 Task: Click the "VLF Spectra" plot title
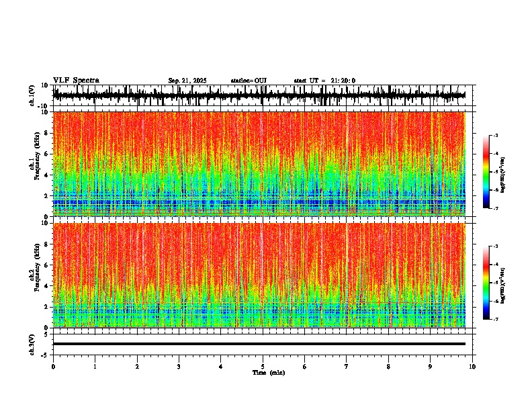[x=76, y=81]
